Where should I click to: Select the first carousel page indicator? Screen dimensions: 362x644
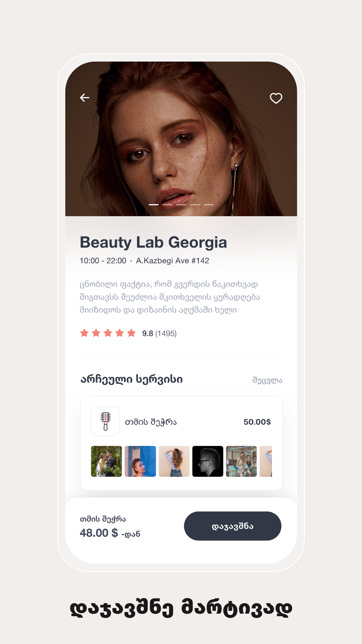(154, 205)
